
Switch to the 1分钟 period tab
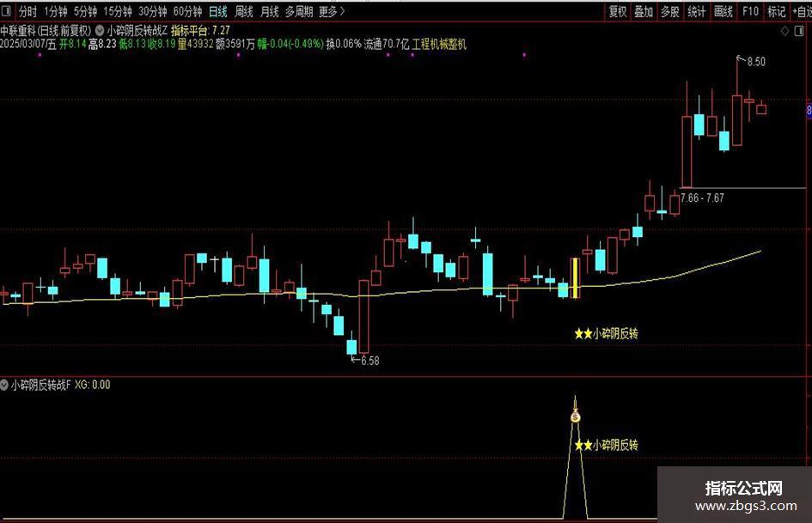(55, 11)
